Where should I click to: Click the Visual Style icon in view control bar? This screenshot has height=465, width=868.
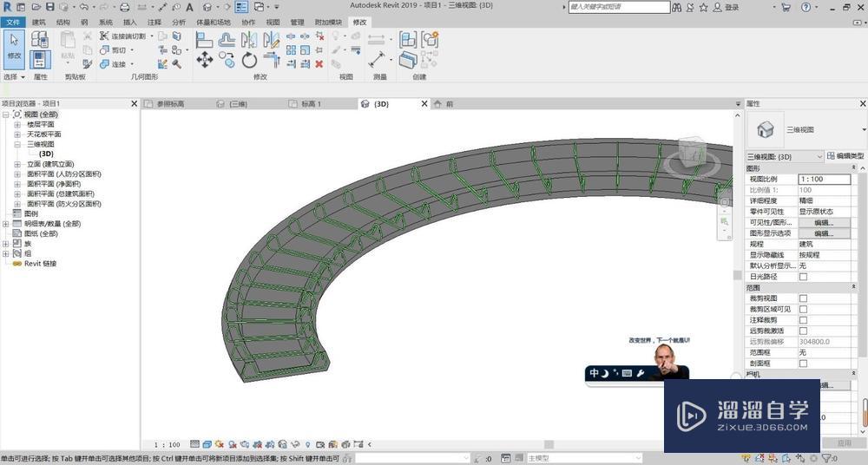pyautogui.click(x=207, y=444)
